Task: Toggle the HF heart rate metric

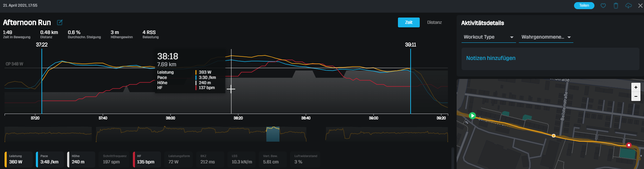Action: click(x=147, y=159)
